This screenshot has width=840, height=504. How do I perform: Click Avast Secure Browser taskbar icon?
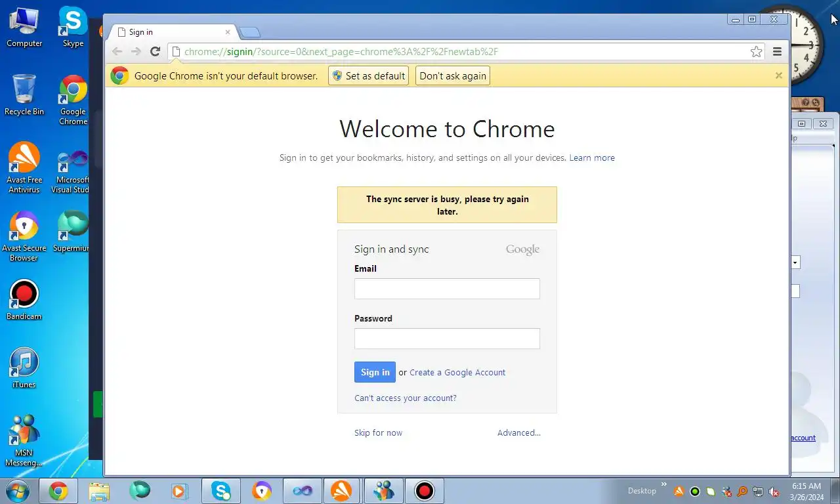click(x=262, y=490)
